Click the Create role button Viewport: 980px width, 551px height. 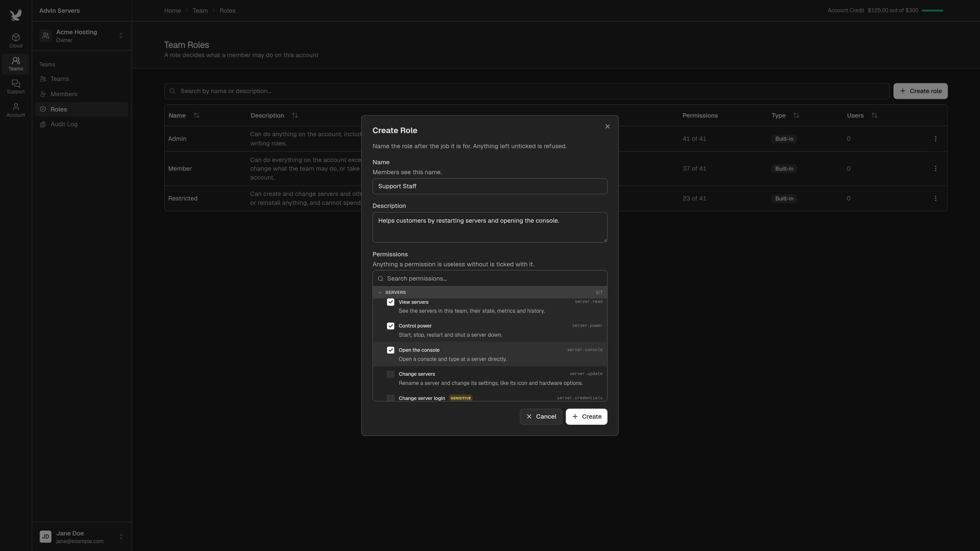coord(920,91)
